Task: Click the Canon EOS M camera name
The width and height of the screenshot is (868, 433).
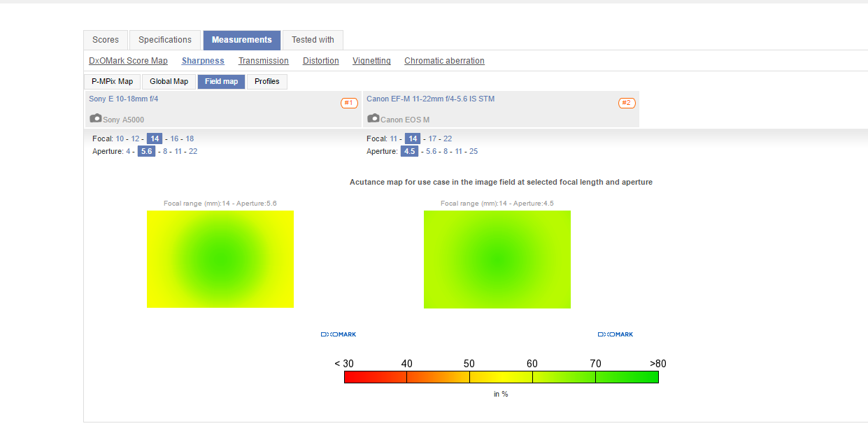Action: pyautogui.click(x=405, y=120)
